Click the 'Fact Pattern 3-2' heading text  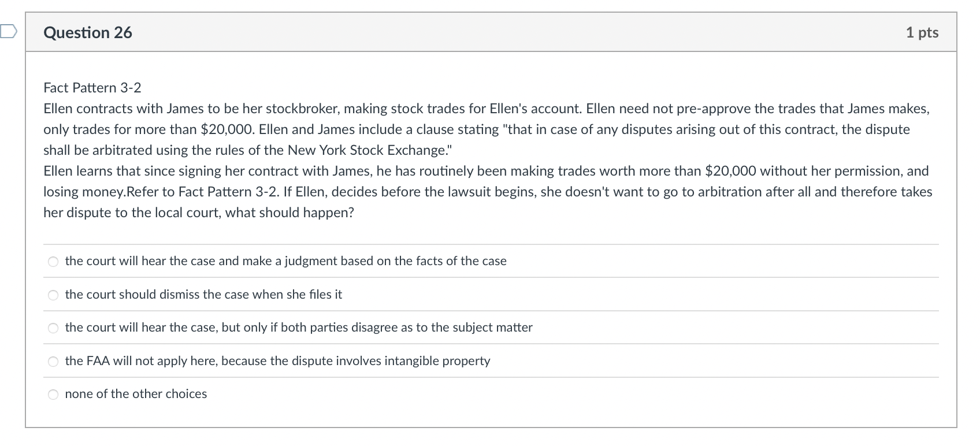pos(93,88)
